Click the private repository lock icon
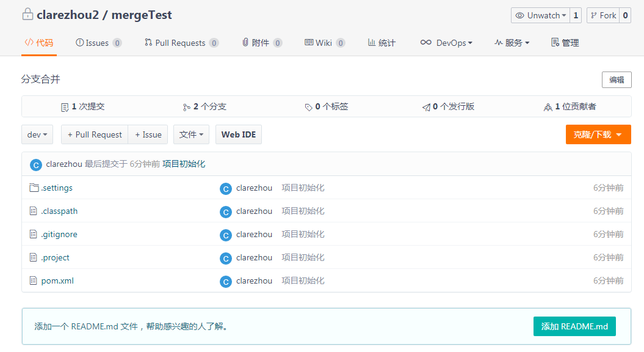 27,15
